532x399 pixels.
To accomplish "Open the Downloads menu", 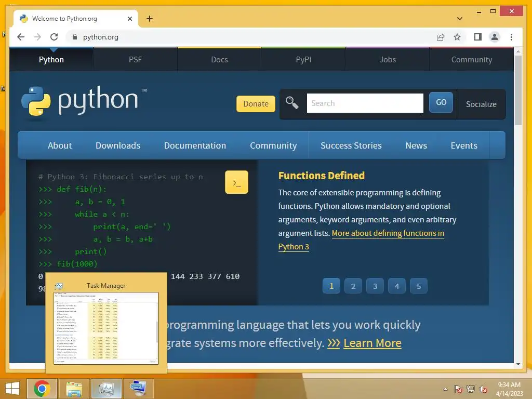I will click(x=118, y=145).
